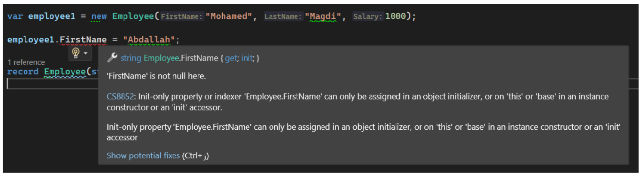Click the lightbulb quick actions icon
The height and width of the screenshot is (177, 644).
tap(76, 52)
